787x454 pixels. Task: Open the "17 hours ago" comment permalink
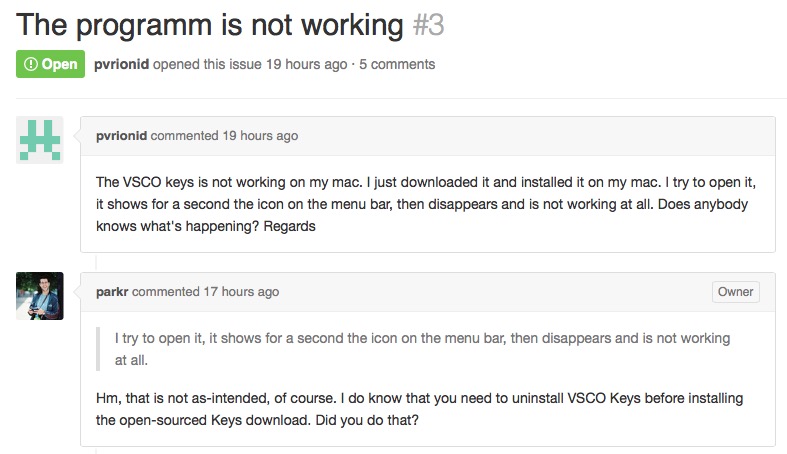click(x=241, y=292)
